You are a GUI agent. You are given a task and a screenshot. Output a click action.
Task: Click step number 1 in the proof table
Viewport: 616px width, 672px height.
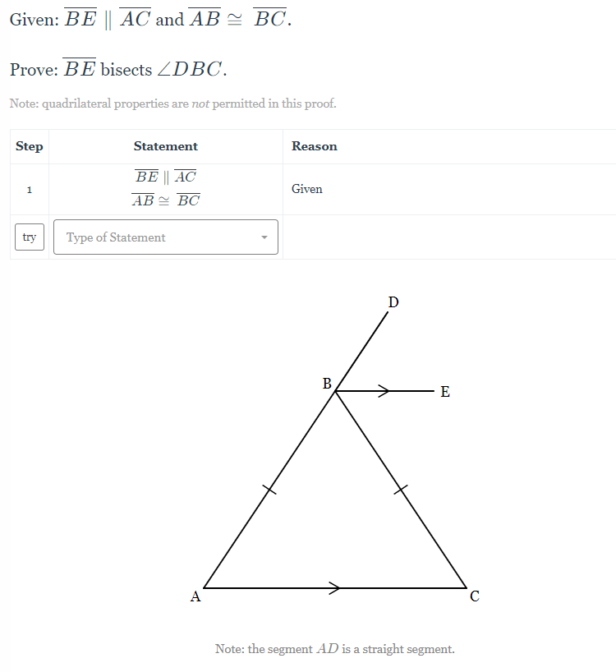tap(30, 189)
